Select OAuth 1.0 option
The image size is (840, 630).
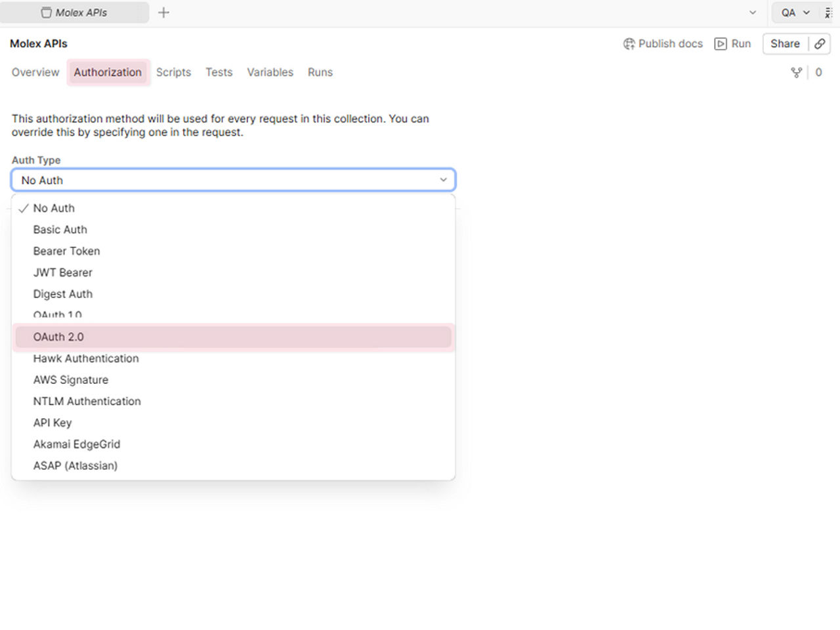(234, 314)
